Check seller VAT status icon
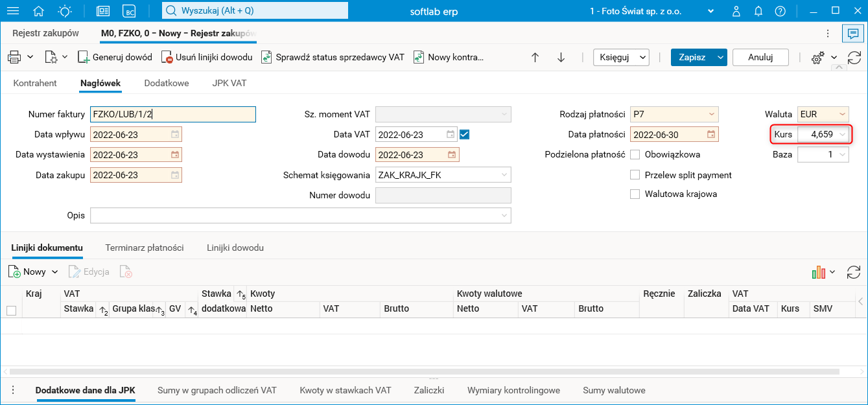Image resolution: width=868 pixels, height=405 pixels. [266, 57]
